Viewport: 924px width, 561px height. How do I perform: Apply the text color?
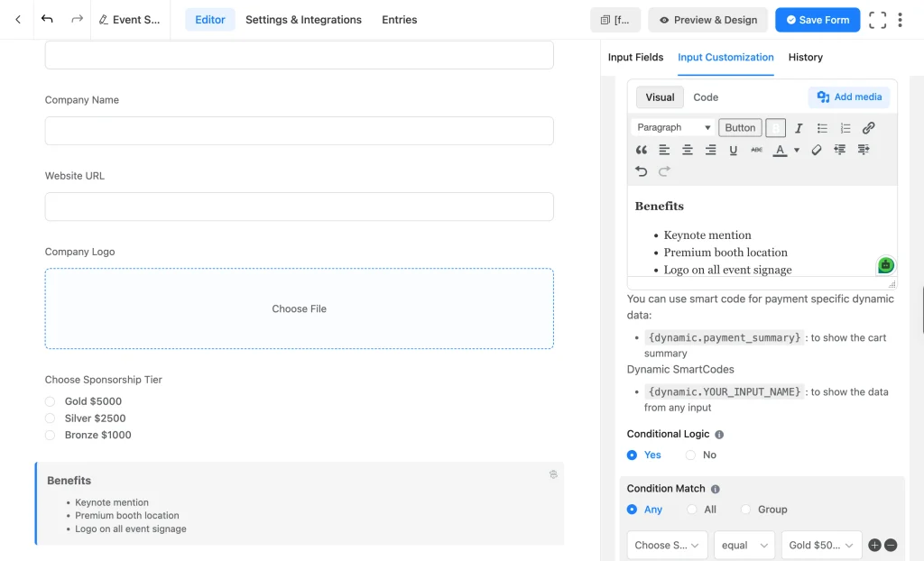780,150
